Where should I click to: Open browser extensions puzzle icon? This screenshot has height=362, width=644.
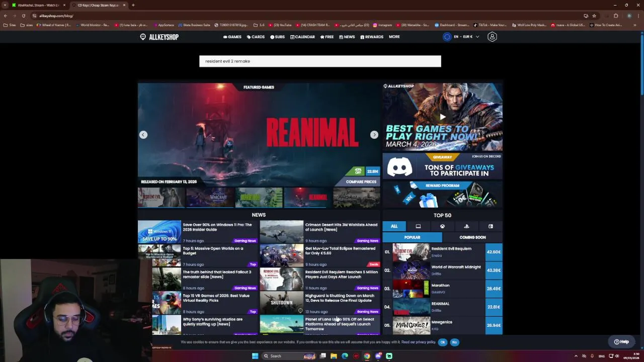(616, 16)
